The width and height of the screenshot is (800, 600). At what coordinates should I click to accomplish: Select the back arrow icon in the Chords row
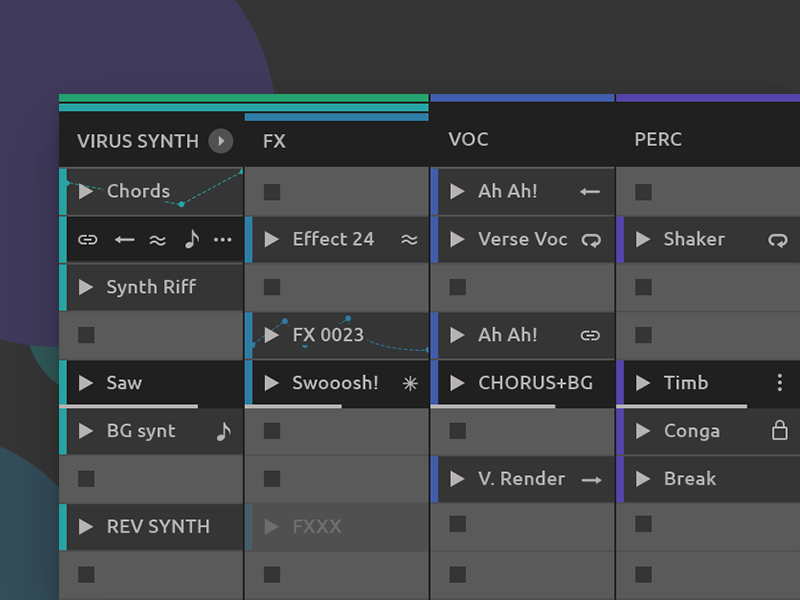point(124,240)
